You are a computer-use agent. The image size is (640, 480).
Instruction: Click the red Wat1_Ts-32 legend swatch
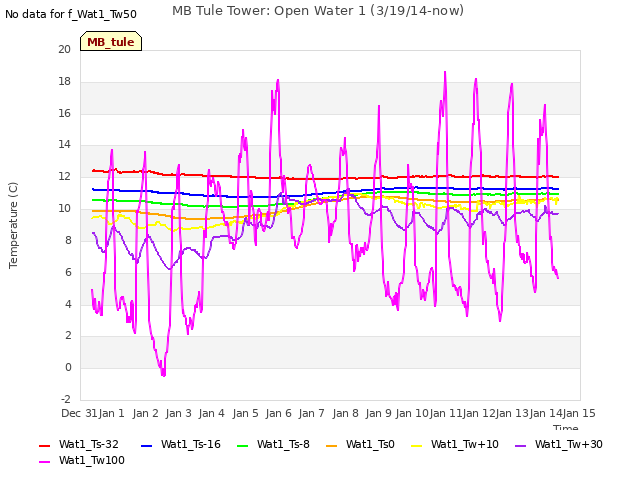(x=44, y=445)
